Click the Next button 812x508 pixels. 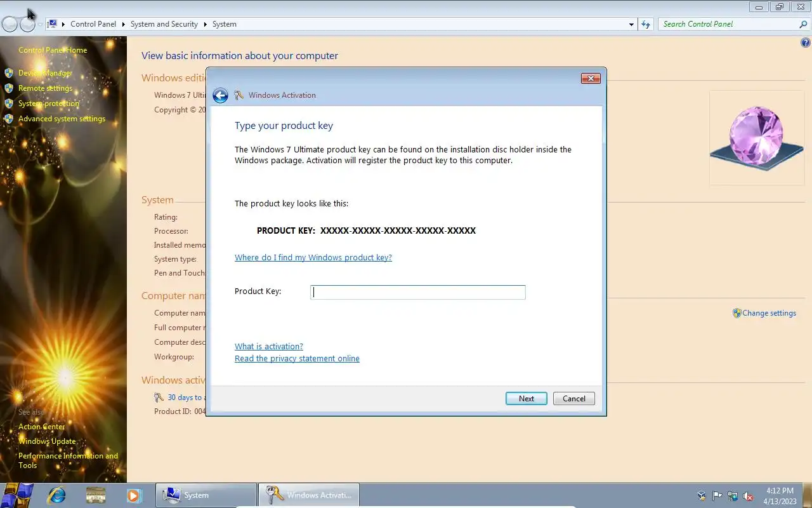point(526,399)
